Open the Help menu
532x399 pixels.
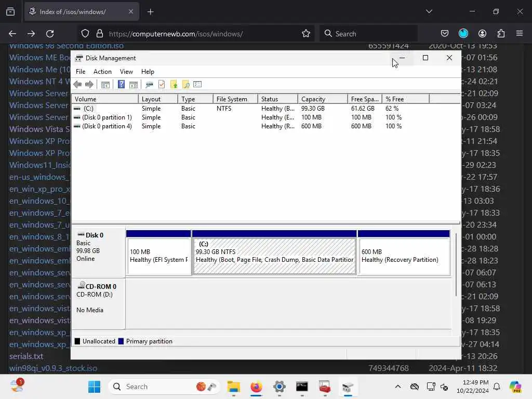tap(148, 72)
